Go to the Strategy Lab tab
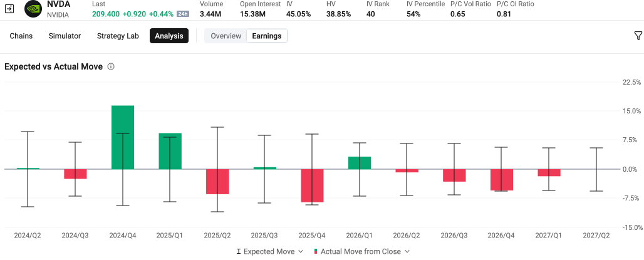Screen dimensions: 644x260 pos(118,36)
